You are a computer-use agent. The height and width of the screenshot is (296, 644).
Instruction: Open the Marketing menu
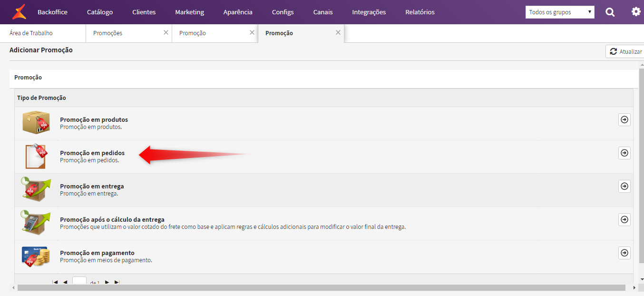(x=189, y=12)
